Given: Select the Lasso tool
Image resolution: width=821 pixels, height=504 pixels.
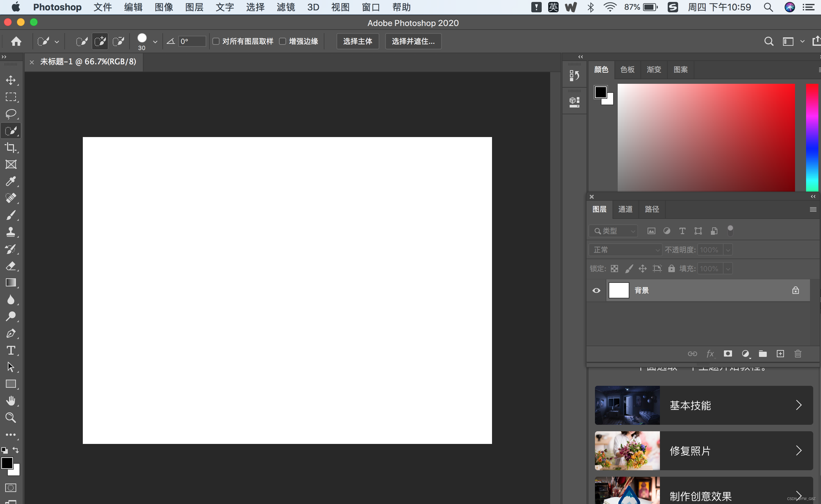Looking at the screenshot, I should click(11, 114).
